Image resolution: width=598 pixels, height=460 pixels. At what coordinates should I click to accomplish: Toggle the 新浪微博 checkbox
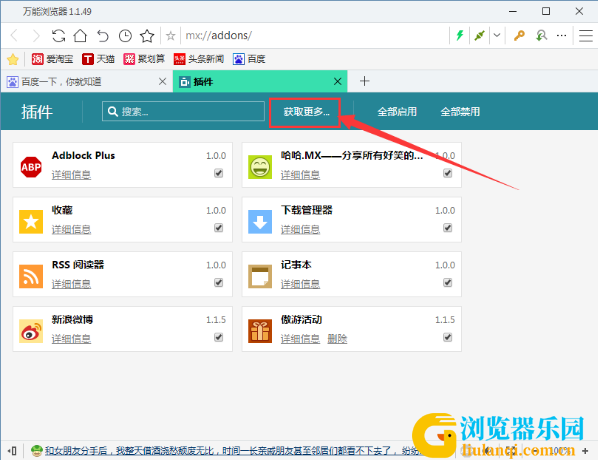click(219, 337)
